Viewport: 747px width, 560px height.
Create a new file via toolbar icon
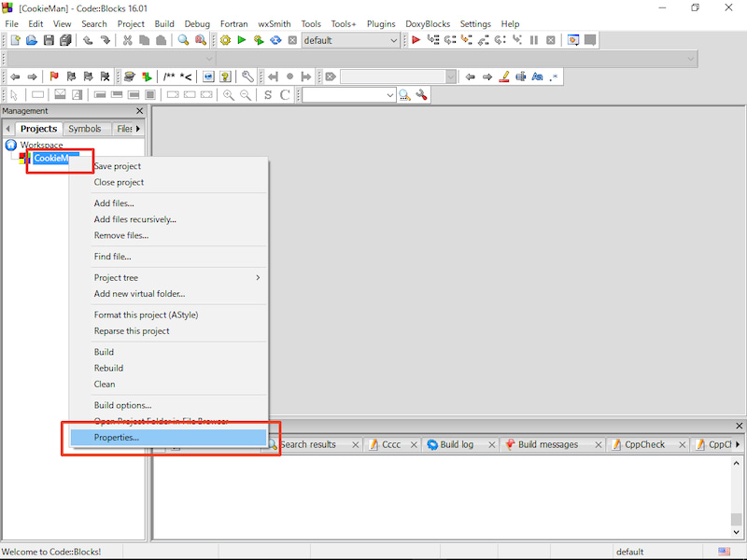click(x=15, y=40)
